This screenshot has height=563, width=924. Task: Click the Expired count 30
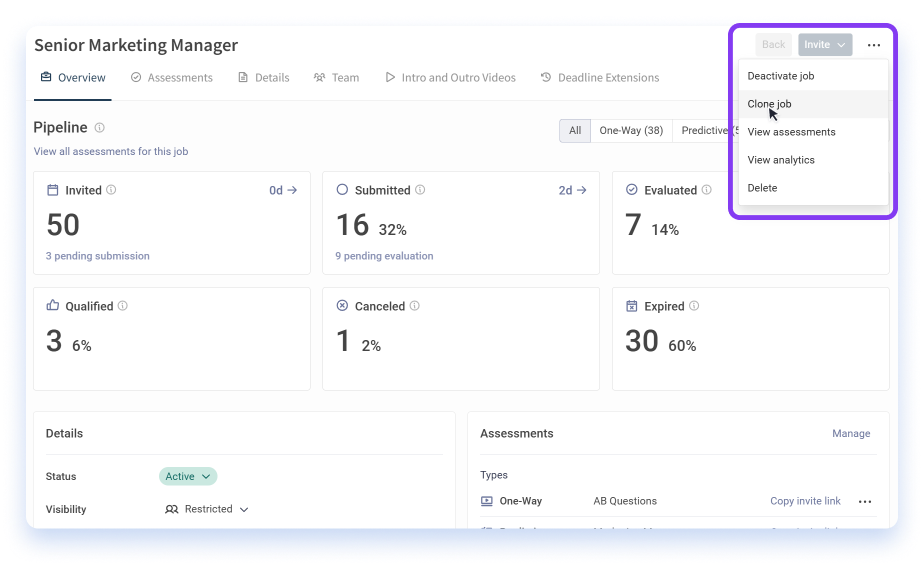(642, 341)
